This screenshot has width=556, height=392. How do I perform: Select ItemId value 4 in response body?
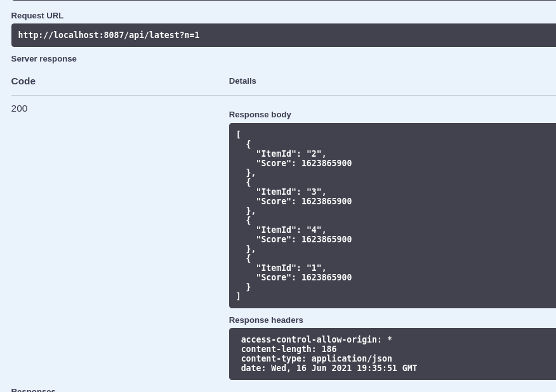[x=314, y=230]
